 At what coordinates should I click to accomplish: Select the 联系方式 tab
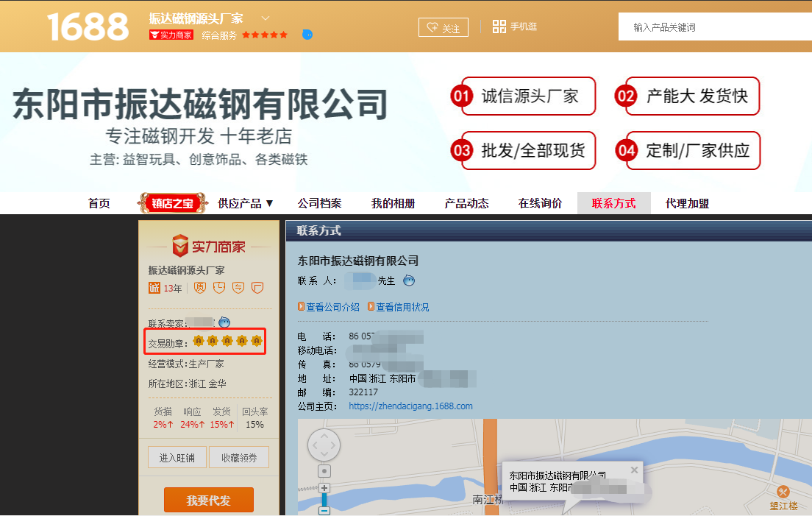pyautogui.click(x=613, y=203)
